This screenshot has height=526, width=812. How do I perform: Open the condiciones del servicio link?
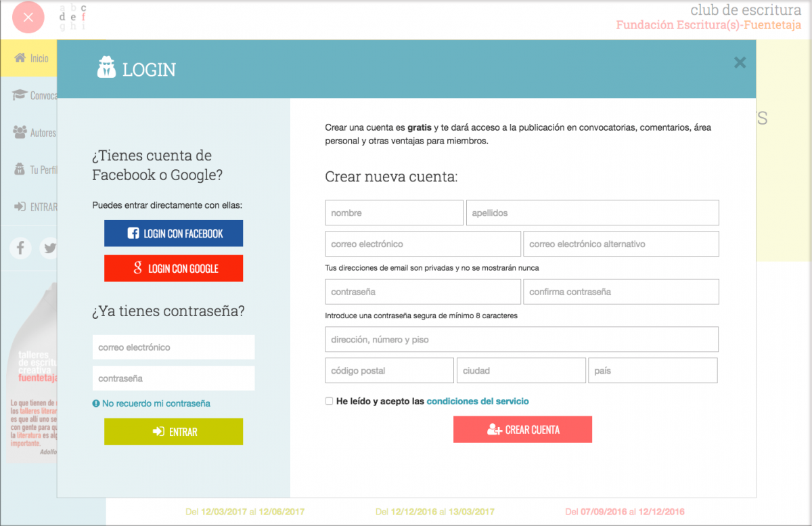[478, 401]
